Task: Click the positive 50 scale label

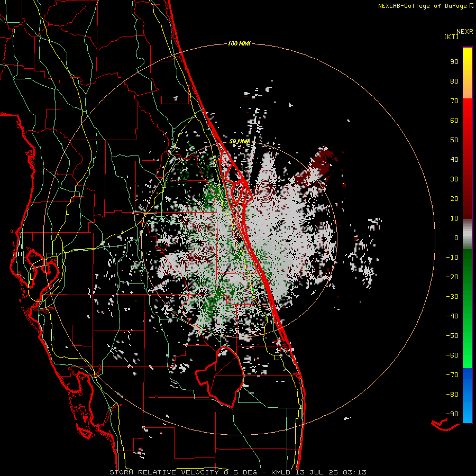Action: [454, 140]
